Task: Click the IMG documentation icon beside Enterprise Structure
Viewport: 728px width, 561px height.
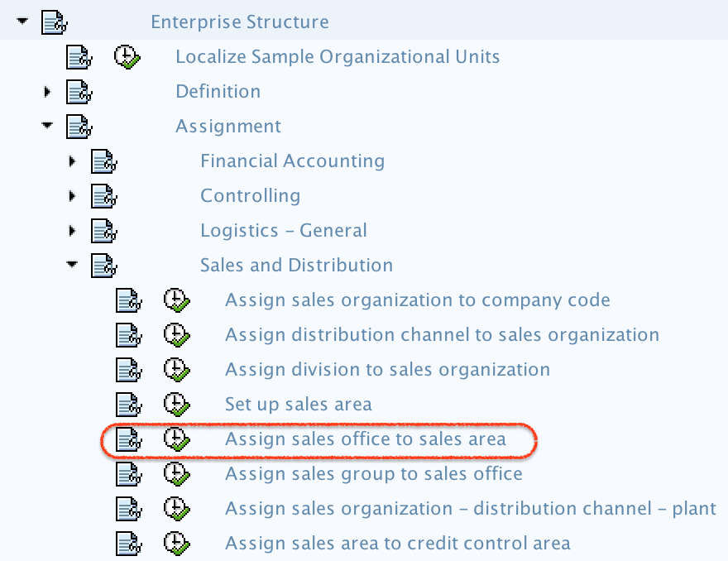Action: (54, 22)
